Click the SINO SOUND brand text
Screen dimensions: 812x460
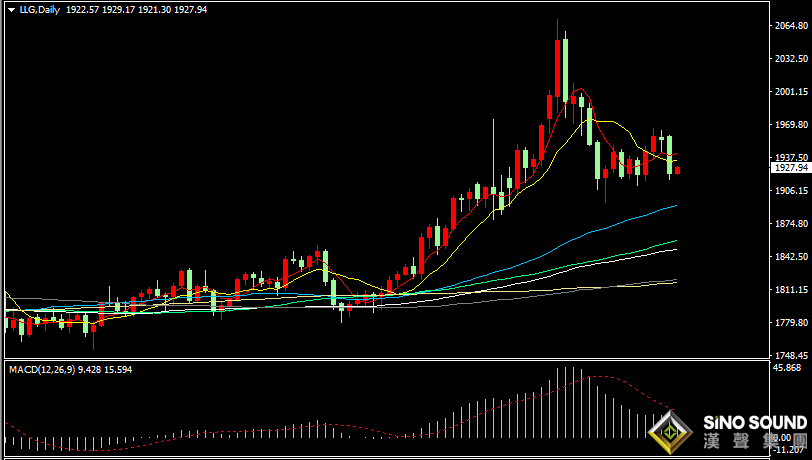(755, 422)
